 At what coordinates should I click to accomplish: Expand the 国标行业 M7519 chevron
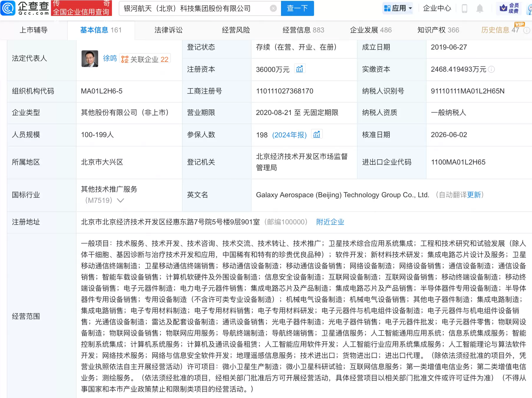[x=120, y=200]
